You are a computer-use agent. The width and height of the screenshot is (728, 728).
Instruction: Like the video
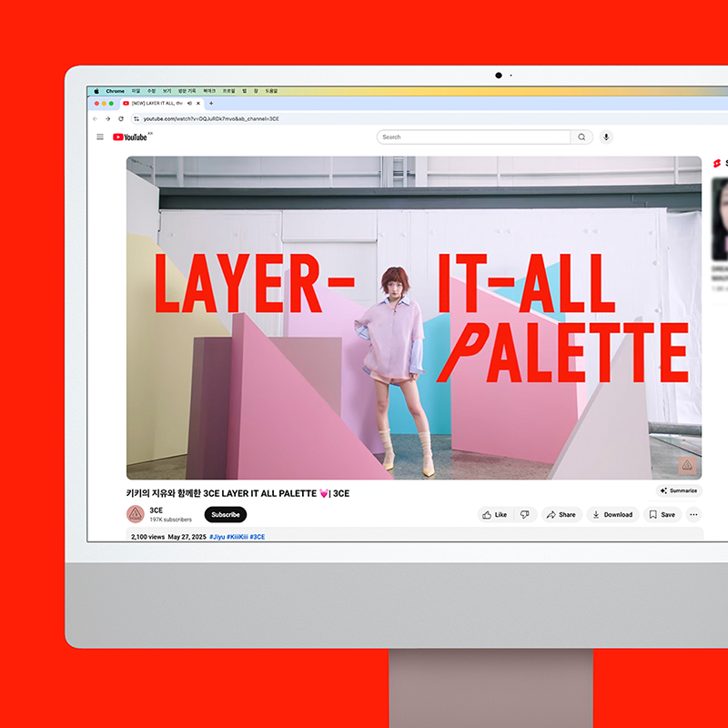pos(495,514)
